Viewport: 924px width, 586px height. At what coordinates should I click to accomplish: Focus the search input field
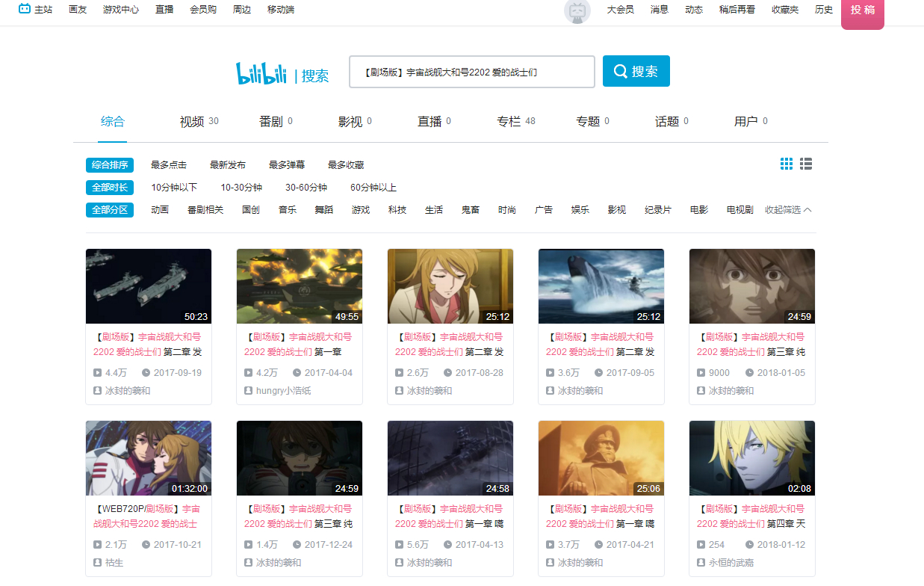(x=472, y=72)
